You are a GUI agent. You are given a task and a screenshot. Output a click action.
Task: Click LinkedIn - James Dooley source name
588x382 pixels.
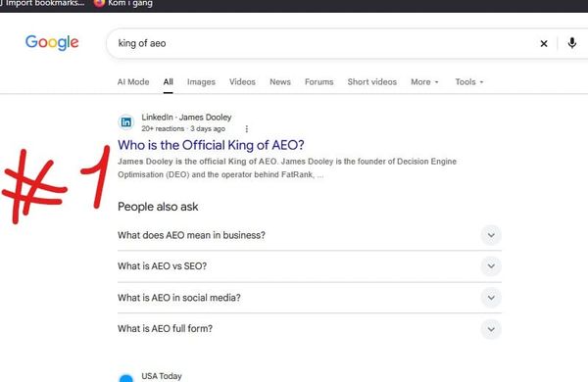click(186, 118)
